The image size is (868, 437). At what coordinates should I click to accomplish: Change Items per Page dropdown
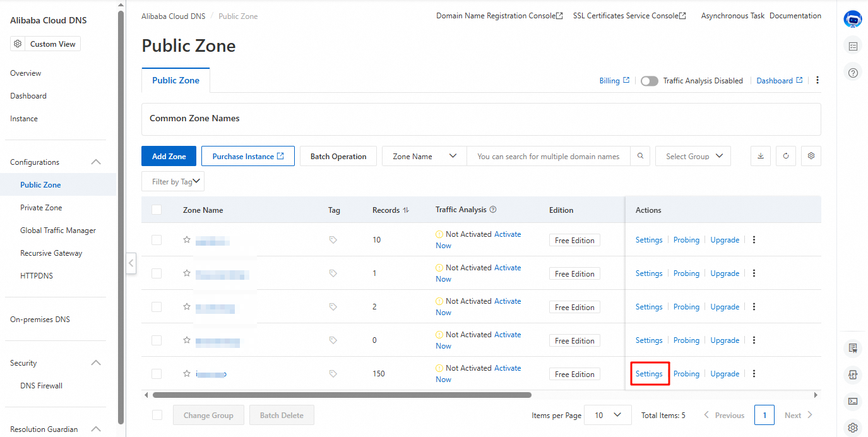pyautogui.click(x=608, y=415)
